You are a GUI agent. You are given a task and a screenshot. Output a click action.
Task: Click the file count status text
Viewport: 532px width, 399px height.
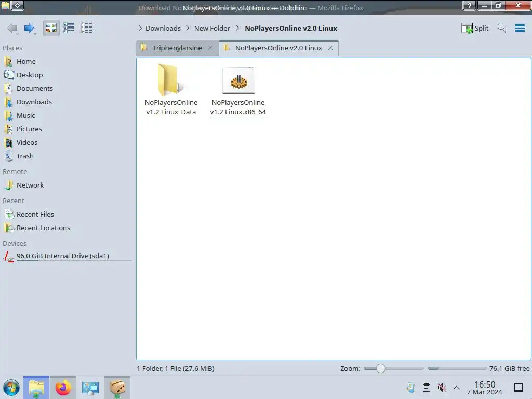[x=176, y=368]
